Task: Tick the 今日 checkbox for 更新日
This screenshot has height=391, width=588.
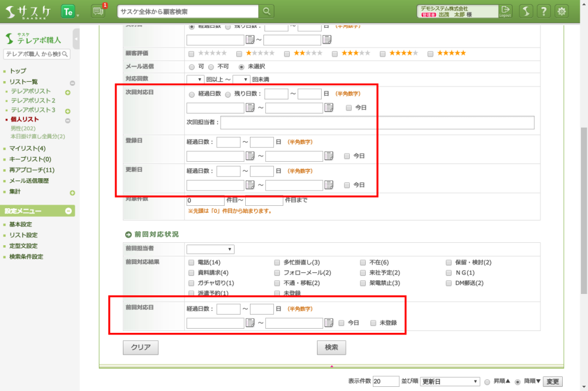Action: pyautogui.click(x=347, y=185)
